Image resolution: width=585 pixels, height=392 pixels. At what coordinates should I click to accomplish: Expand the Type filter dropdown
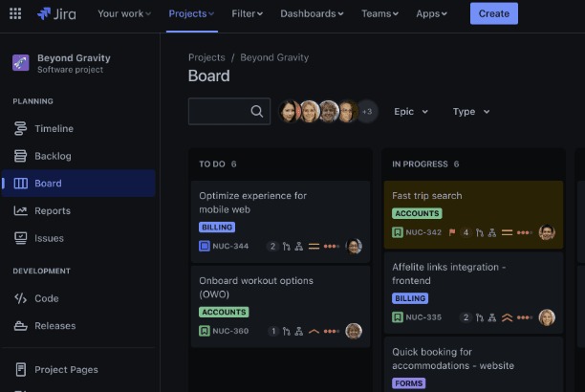(x=470, y=112)
